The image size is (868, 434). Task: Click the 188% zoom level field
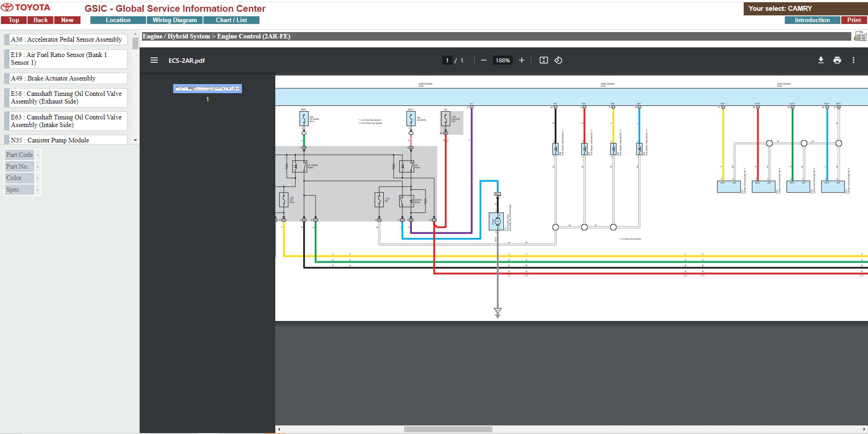pyautogui.click(x=503, y=60)
